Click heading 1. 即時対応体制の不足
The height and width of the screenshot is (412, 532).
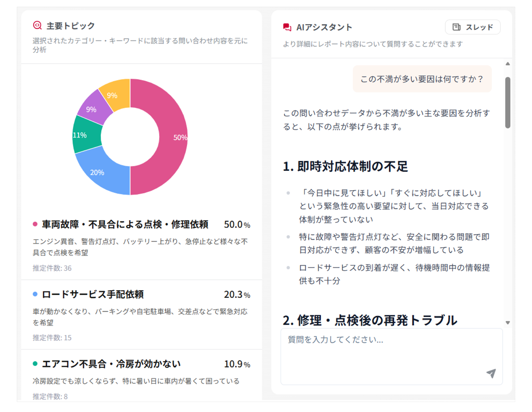click(x=345, y=166)
